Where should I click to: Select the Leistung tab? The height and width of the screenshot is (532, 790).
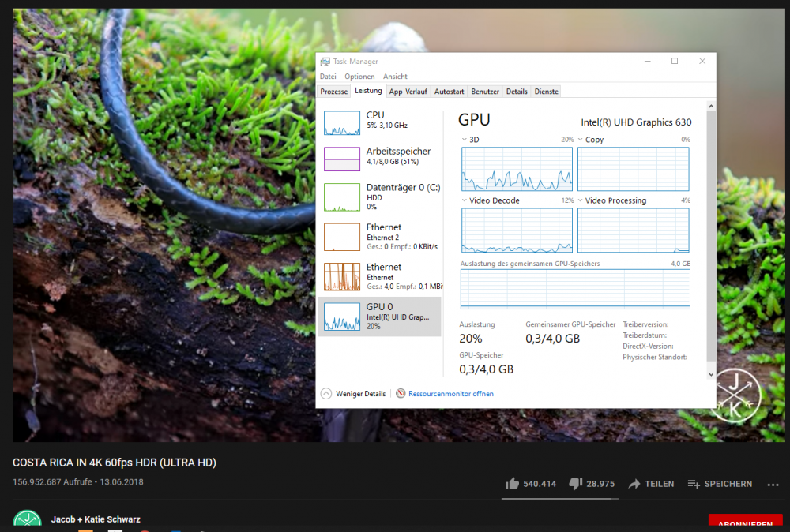pos(368,91)
